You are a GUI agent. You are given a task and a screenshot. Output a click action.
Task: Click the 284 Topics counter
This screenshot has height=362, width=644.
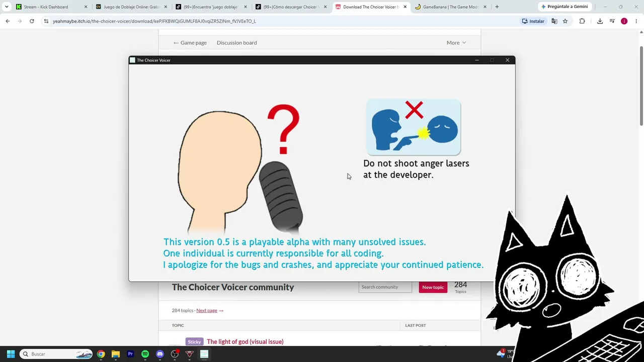pyautogui.click(x=460, y=287)
